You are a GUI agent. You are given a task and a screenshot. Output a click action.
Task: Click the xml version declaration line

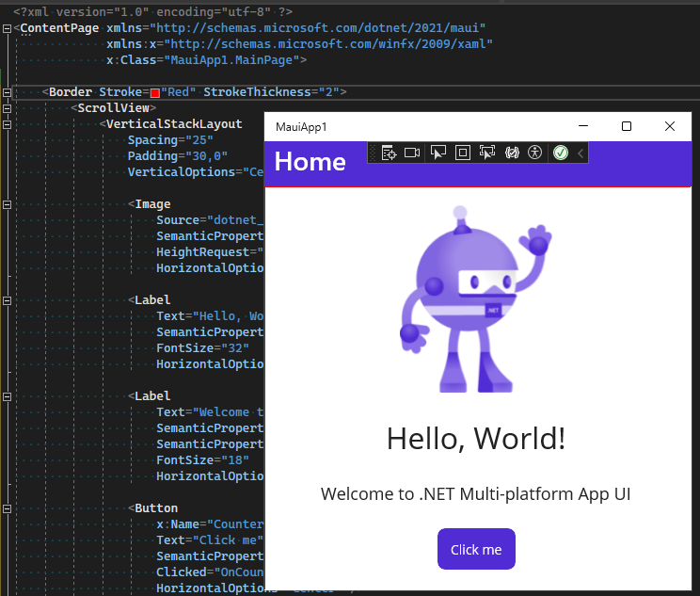(153, 11)
